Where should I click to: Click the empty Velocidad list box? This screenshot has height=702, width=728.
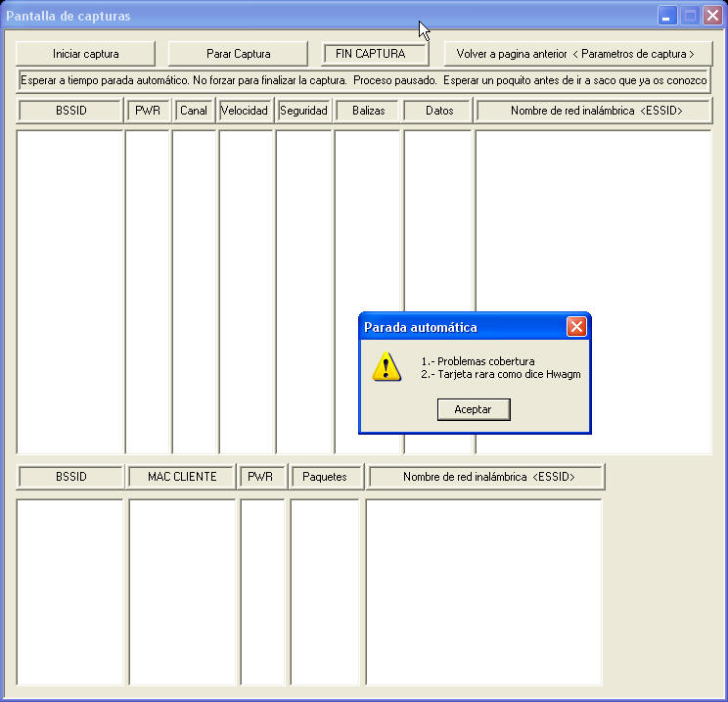point(246,292)
